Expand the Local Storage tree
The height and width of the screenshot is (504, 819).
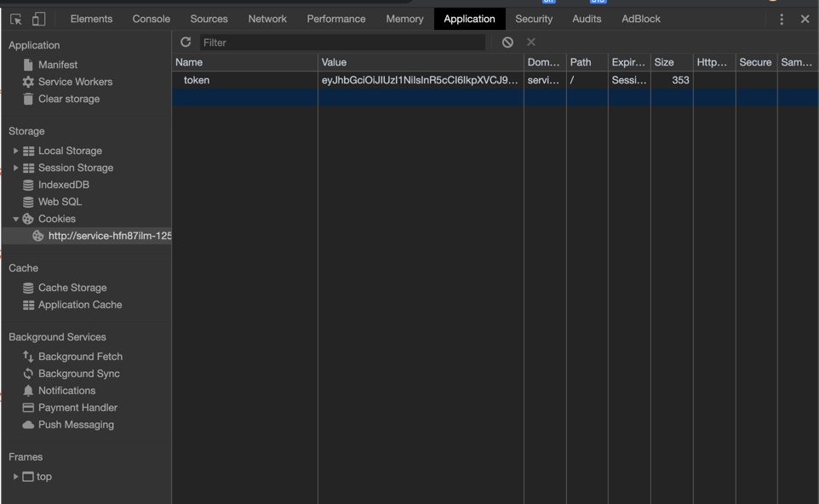click(x=15, y=151)
